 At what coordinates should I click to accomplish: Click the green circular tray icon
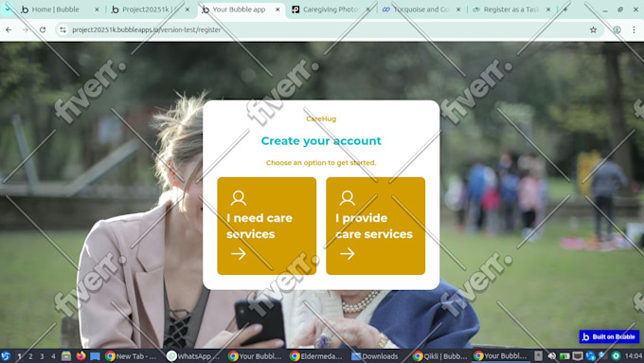[x=616, y=356]
